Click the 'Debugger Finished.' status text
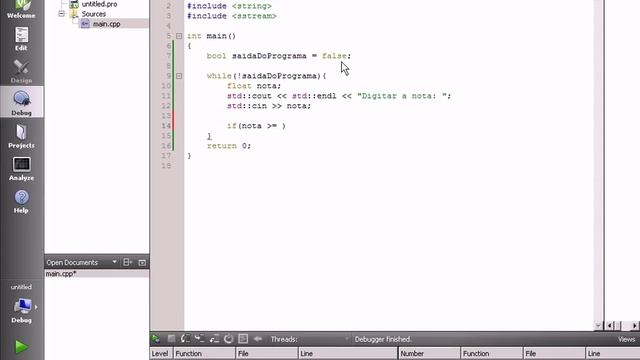The height and width of the screenshot is (360, 640). (383, 339)
